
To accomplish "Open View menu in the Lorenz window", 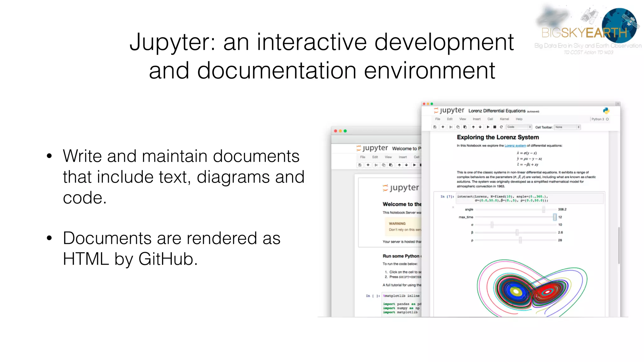I will point(463,119).
